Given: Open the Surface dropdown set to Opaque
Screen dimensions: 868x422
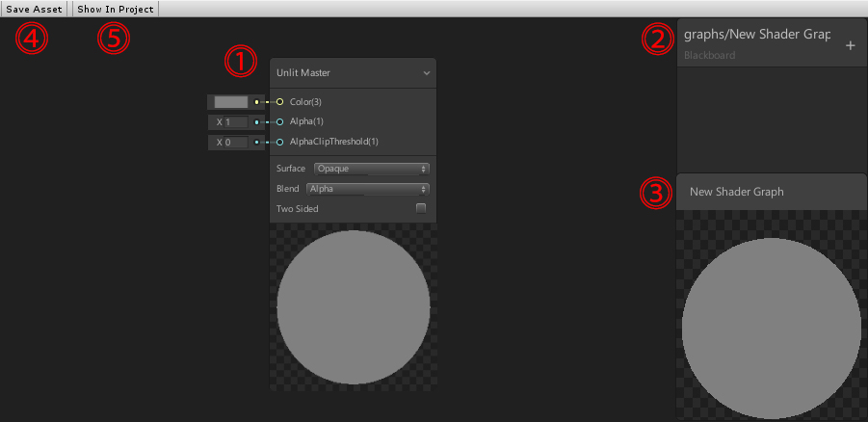Looking at the screenshot, I should (x=372, y=169).
